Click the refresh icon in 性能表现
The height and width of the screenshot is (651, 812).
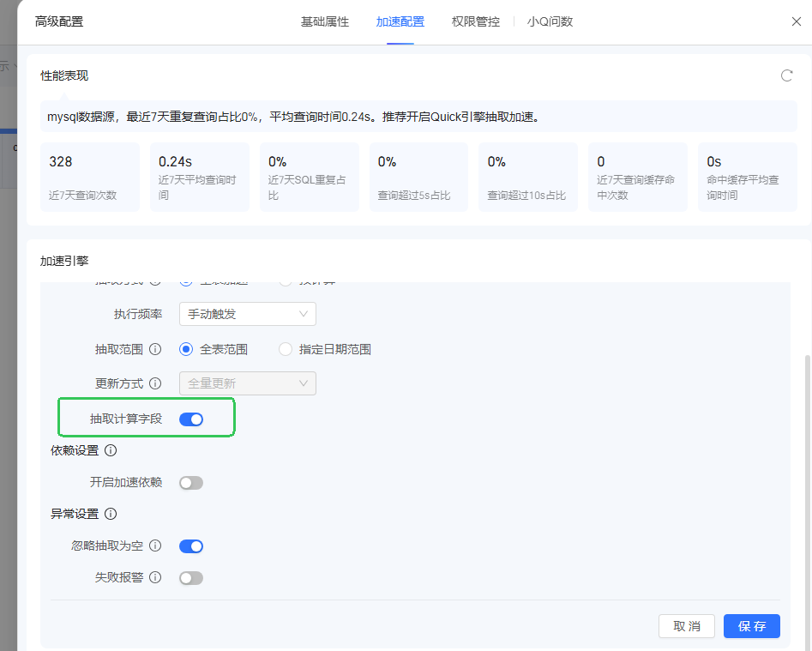(x=786, y=75)
